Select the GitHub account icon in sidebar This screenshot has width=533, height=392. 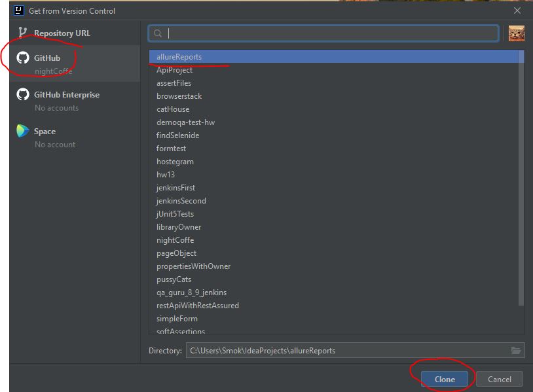[21, 57]
